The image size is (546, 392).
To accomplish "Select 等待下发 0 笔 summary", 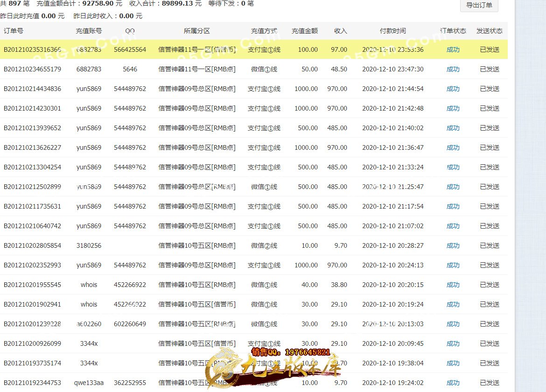I will pyautogui.click(x=231, y=3).
